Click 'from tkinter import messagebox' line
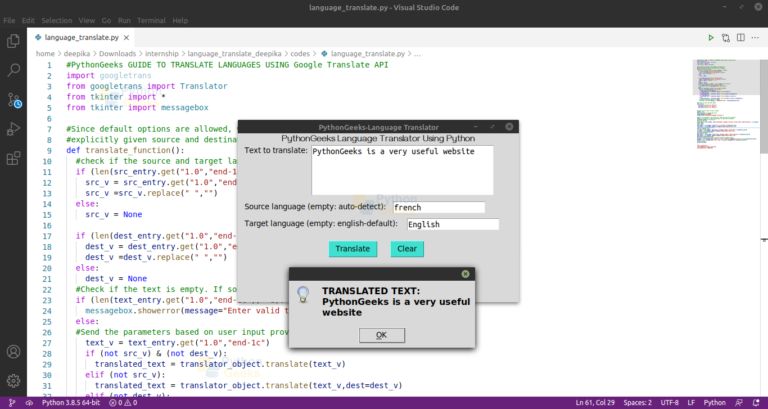Image resolution: width=768 pixels, height=409 pixels. (137, 108)
